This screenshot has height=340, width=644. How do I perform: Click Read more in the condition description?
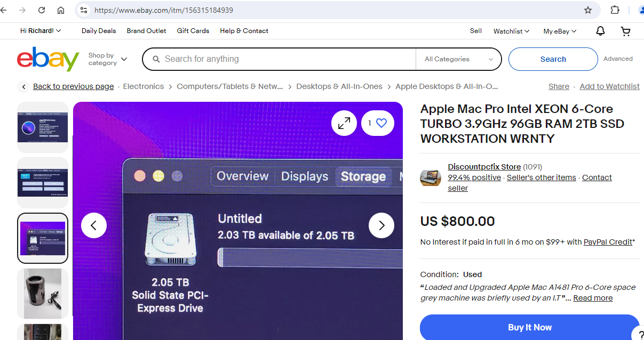[x=593, y=298]
